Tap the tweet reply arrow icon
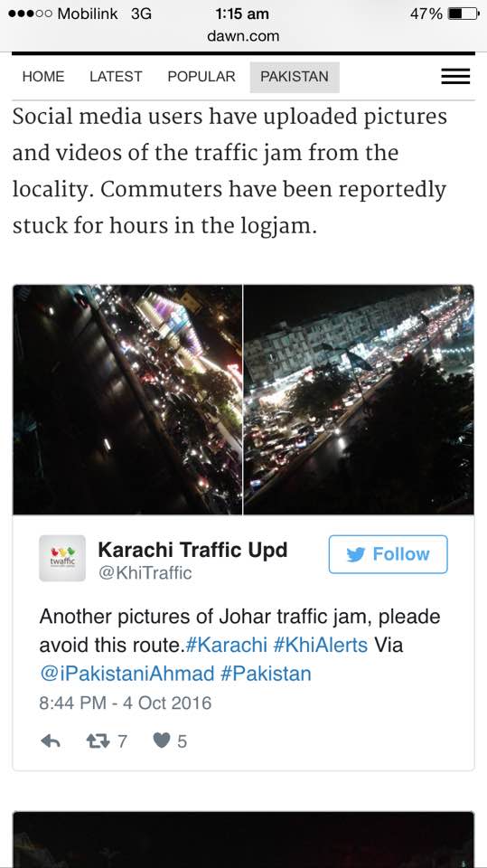 (51, 741)
